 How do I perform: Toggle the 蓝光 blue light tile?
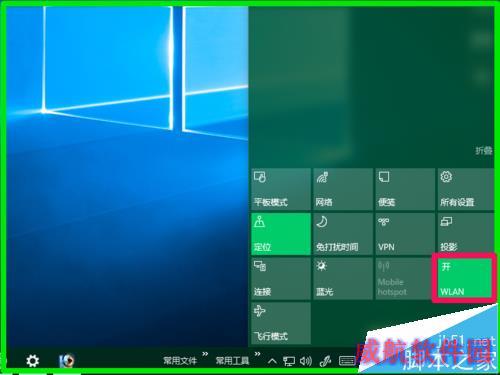343,278
